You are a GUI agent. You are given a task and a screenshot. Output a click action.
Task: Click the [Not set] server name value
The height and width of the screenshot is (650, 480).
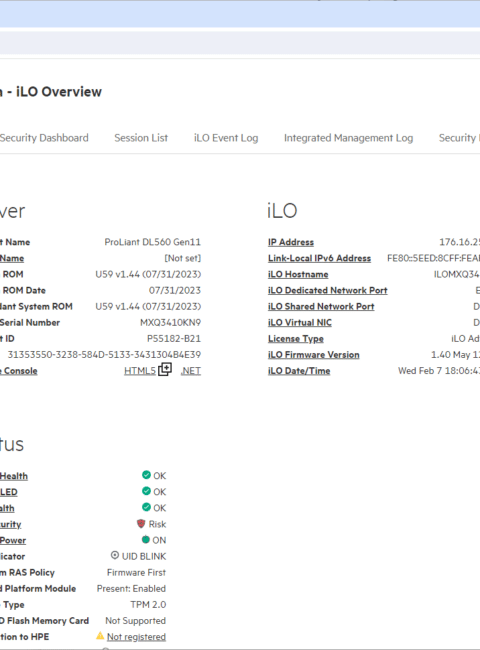(183, 258)
